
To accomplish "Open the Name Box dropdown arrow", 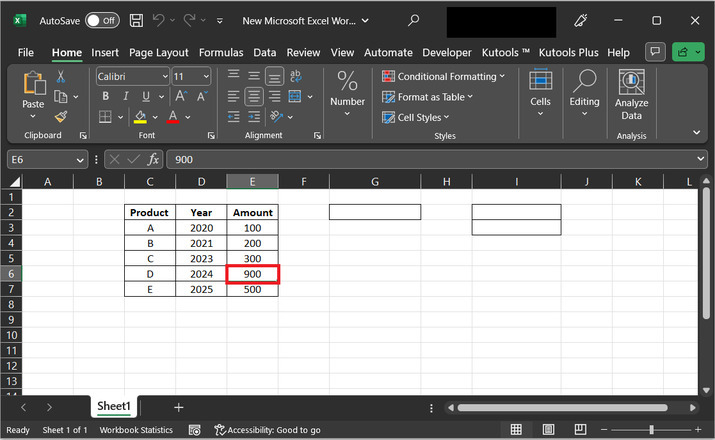I will pyautogui.click(x=80, y=160).
